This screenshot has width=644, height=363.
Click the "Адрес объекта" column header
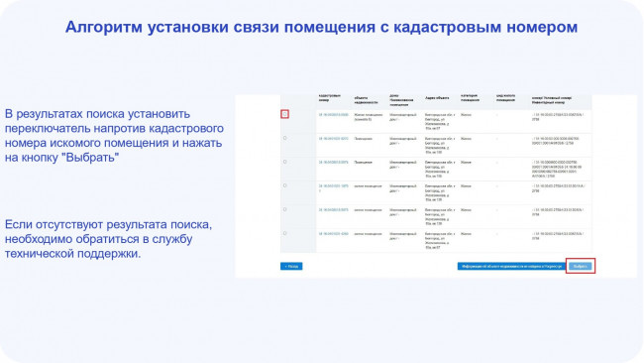[437, 98]
